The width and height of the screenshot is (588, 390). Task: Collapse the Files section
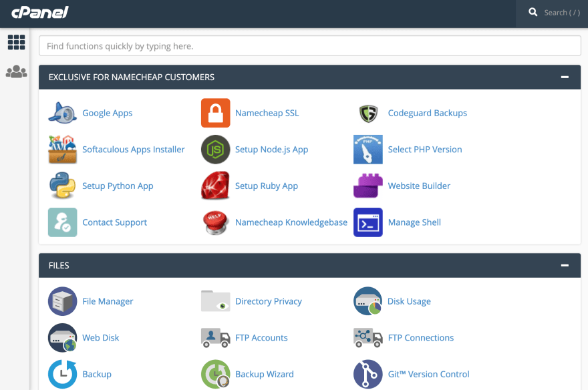click(565, 265)
